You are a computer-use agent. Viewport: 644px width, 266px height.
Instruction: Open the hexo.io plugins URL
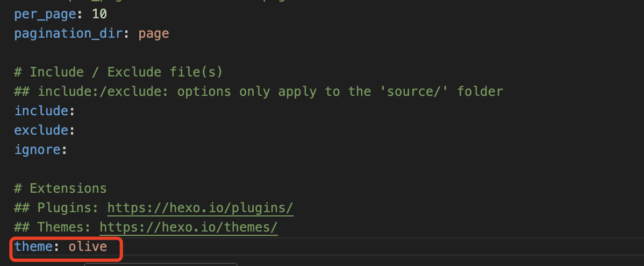pyautogui.click(x=200, y=208)
